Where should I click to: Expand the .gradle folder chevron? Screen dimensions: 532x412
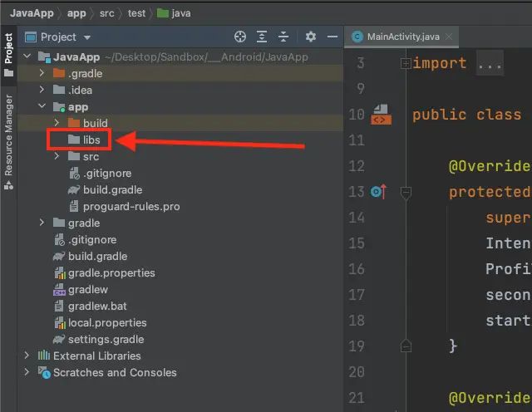pyautogui.click(x=42, y=73)
